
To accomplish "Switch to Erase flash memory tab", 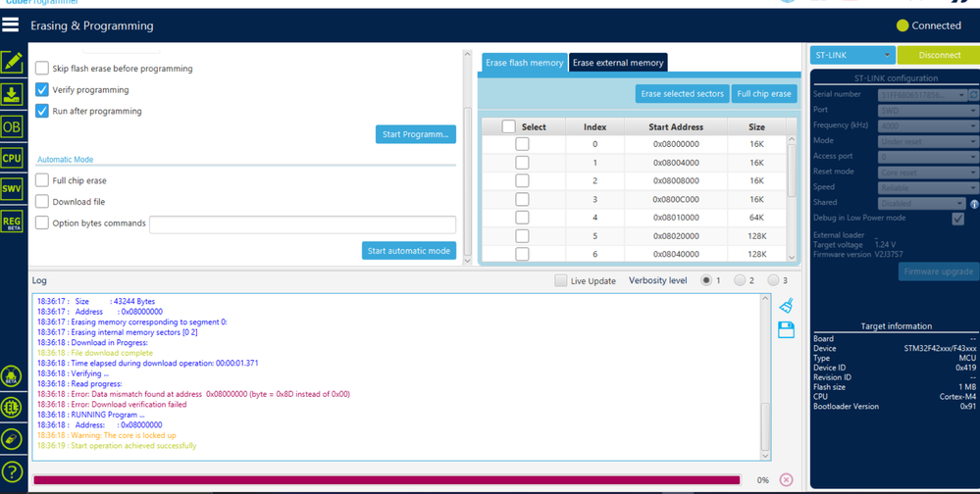I will pos(525,63).
